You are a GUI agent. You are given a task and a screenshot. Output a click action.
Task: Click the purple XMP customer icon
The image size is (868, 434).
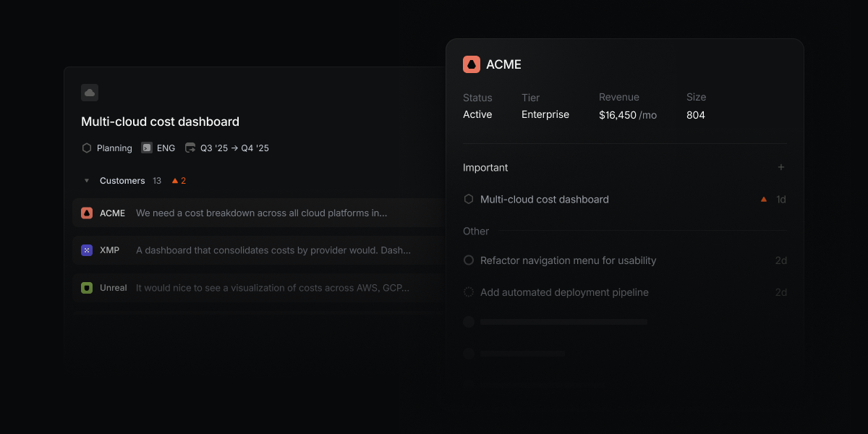86,250
